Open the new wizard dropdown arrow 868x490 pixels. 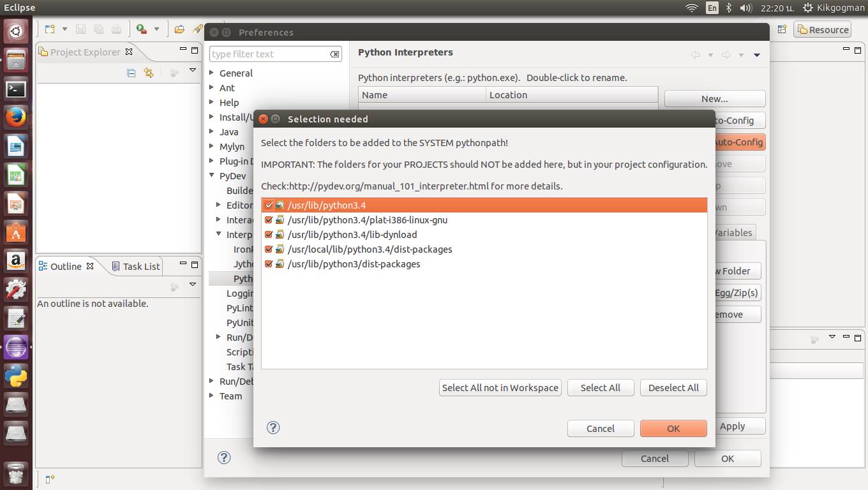pyautogui.click(x=64, y=29)
